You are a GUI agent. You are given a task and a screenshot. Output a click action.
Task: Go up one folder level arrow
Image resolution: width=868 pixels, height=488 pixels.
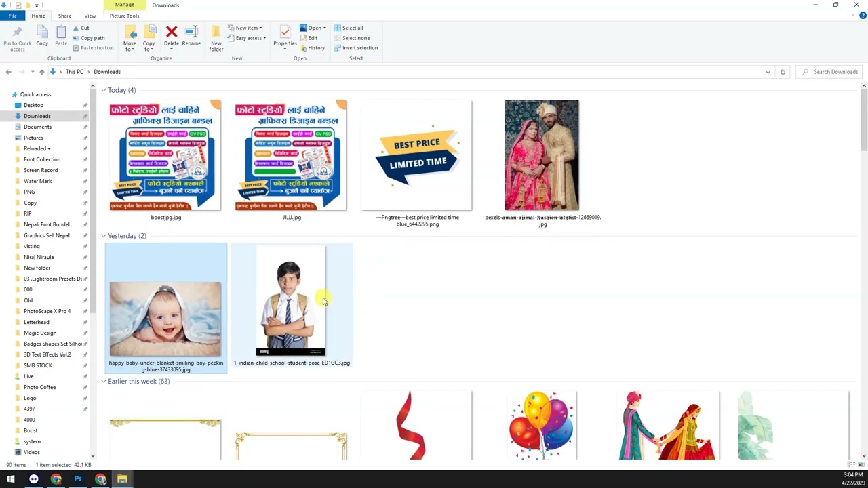pyautogui.click(x=41, y=72)
